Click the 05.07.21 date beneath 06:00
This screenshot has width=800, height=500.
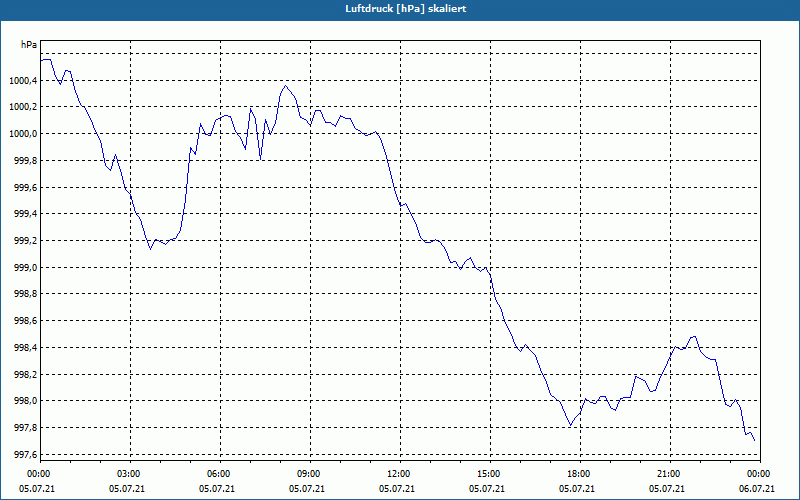(217, 488)
